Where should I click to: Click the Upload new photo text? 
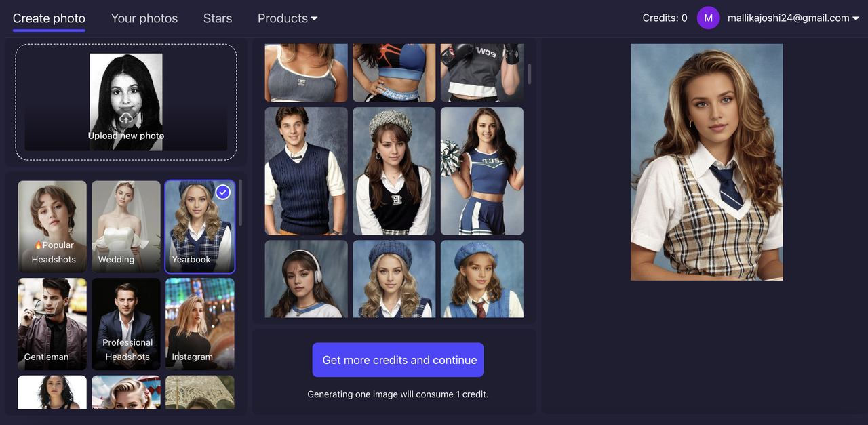[x=126, y=136]
